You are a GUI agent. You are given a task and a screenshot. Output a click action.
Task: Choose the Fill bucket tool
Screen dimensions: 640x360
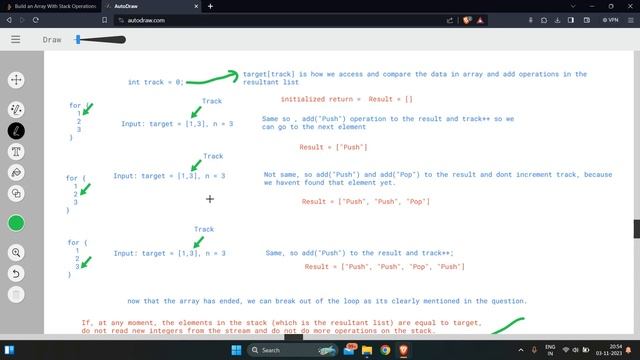(16, 173)
